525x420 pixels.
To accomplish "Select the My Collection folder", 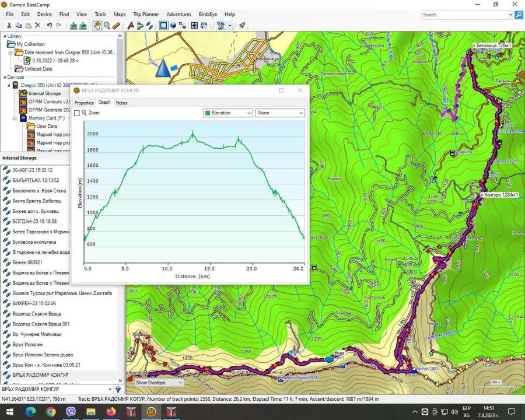I will click(30, 44).
